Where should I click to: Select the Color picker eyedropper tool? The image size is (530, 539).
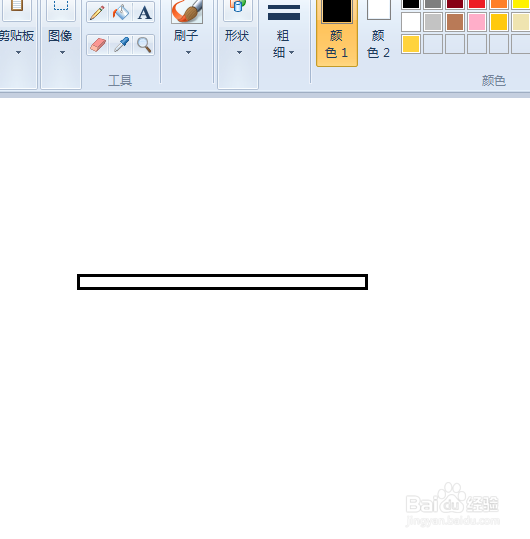click(121, 45)
